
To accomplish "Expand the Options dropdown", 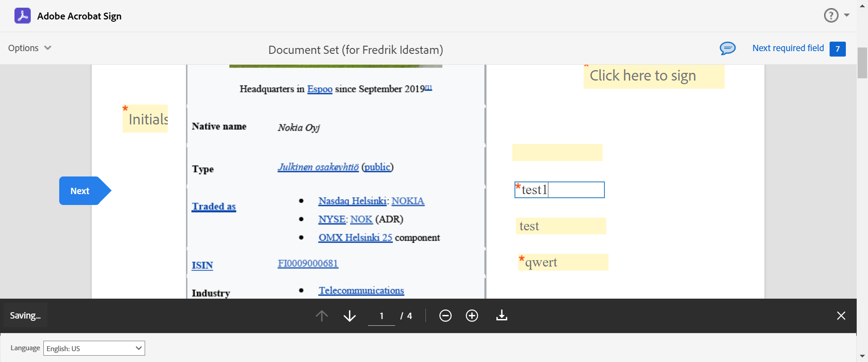I will 30,48.
